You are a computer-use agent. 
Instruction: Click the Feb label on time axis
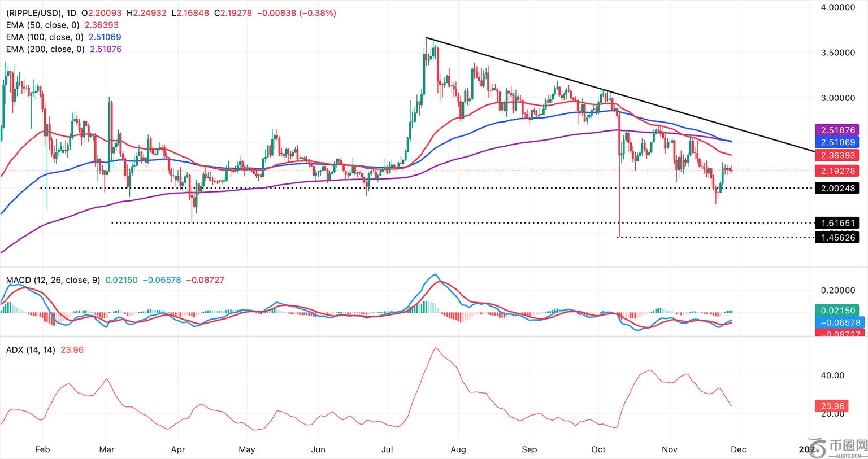[42, 449]
